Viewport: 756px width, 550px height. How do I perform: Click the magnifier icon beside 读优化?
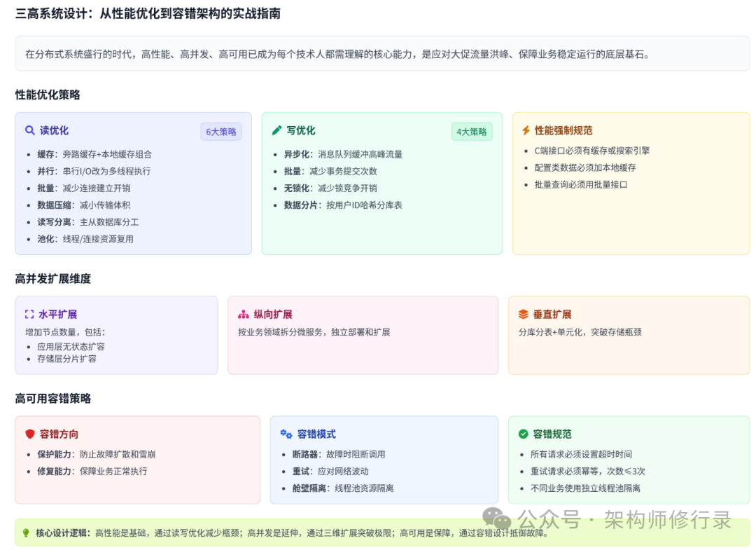pyautogui.click(x=30, y=130)
